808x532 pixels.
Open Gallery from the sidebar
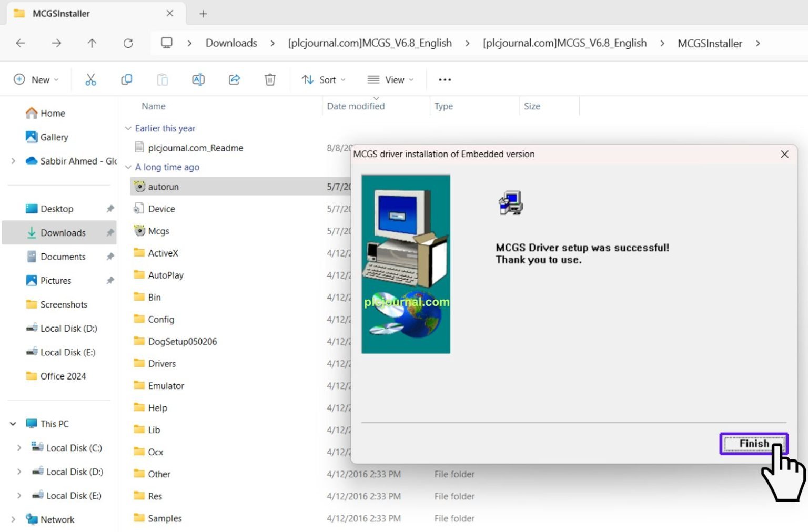(54, 137)
